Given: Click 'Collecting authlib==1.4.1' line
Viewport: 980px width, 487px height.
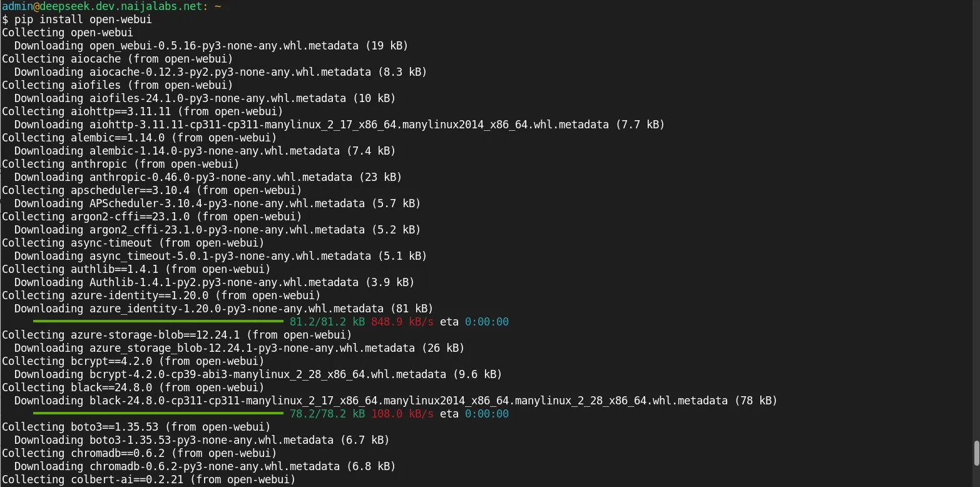Looking at the screenshot, I should pyautogui.click(x=136, y=269).
